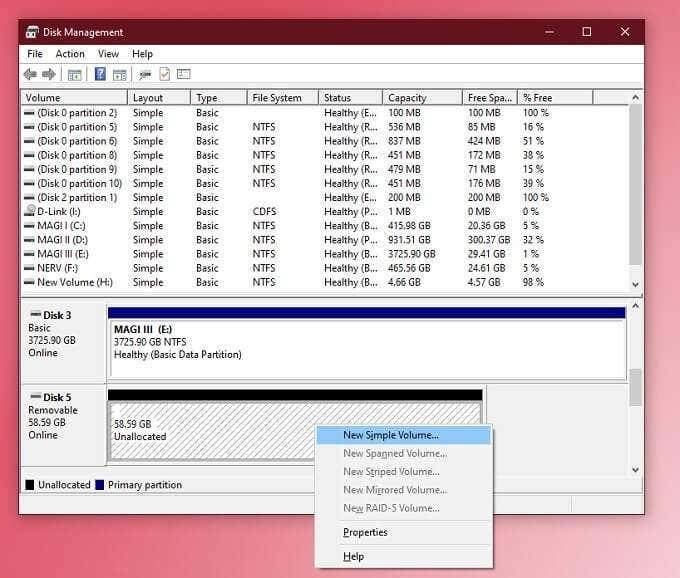Sort by the File System column header
Image resolution: width=680 pixels, height=578 pixels.
click(x=283, y=98)
